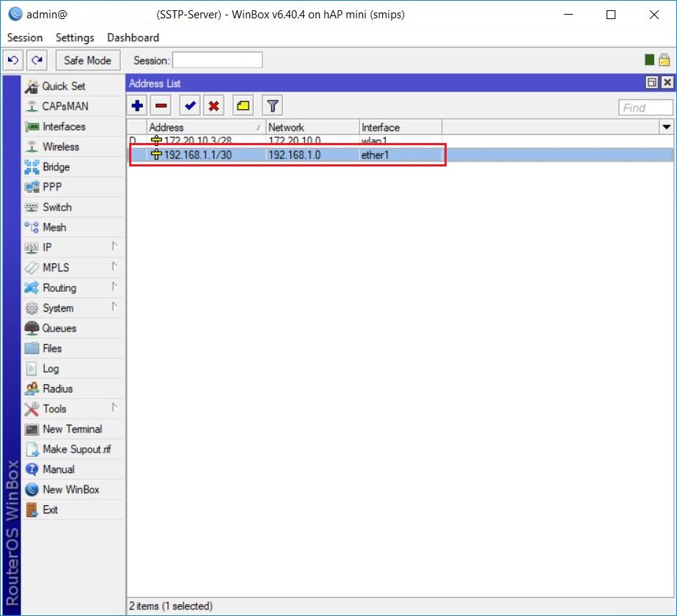Open the Filter funnel icon
Screen dimensions: 677x616
272,106
